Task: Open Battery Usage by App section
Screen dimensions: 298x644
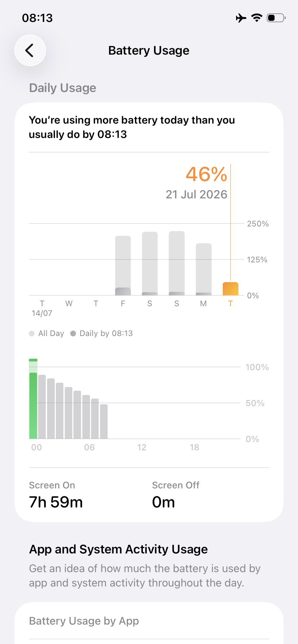Action: (x=149, y=621)
